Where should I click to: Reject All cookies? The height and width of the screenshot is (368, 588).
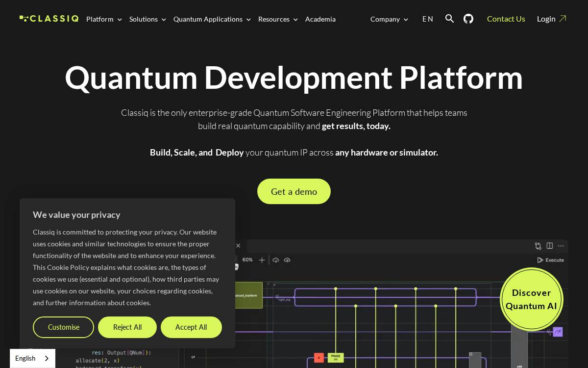pyautogui.click(x=127, y=327)
